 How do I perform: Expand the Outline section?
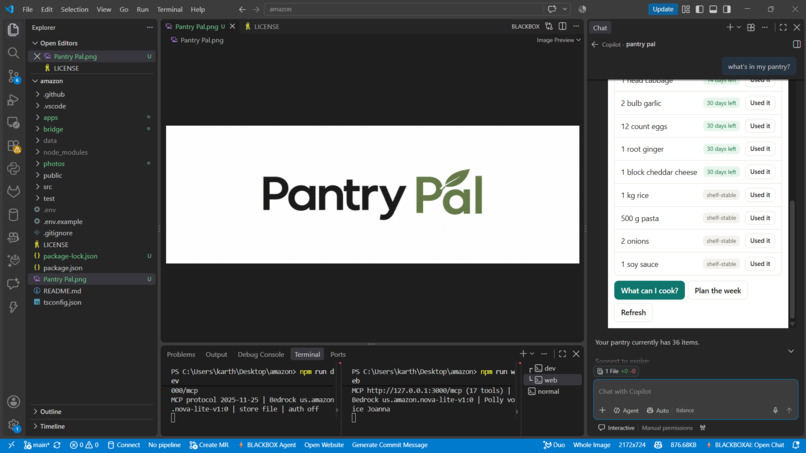coord(50,411)
